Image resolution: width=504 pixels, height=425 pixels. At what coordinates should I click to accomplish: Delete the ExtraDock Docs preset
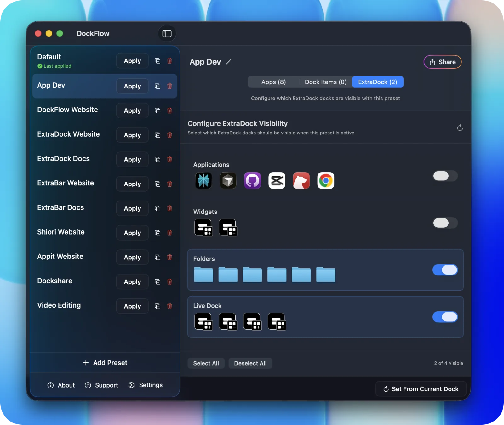coord(169,159)
